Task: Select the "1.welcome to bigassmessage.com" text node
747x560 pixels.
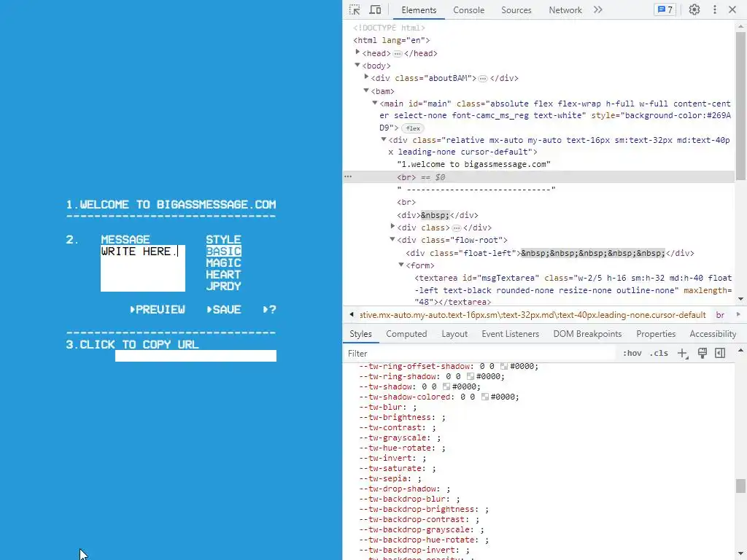Action: coord(473,164)
